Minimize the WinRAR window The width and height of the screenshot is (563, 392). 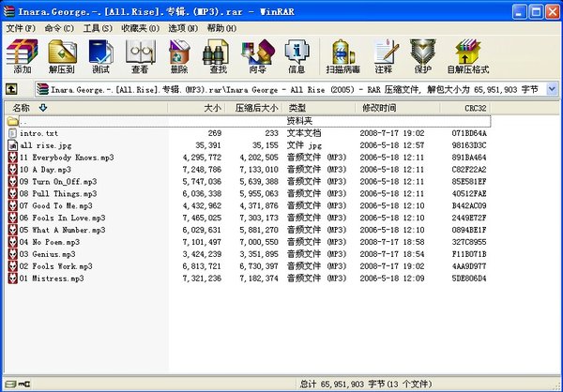click(519, 11)
